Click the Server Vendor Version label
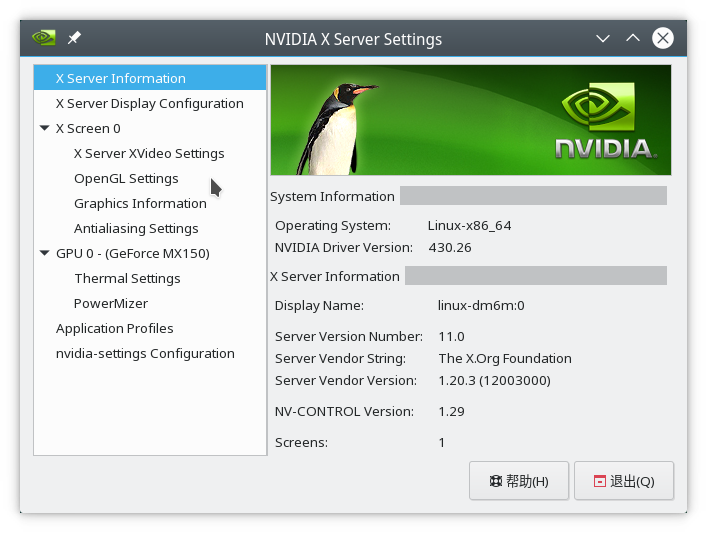 tap(346, 381)
